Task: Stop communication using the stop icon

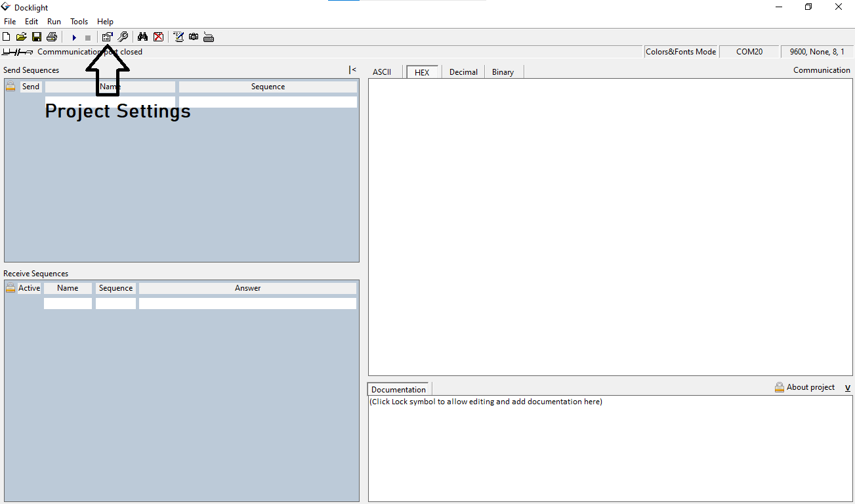Action: [87, 37]
